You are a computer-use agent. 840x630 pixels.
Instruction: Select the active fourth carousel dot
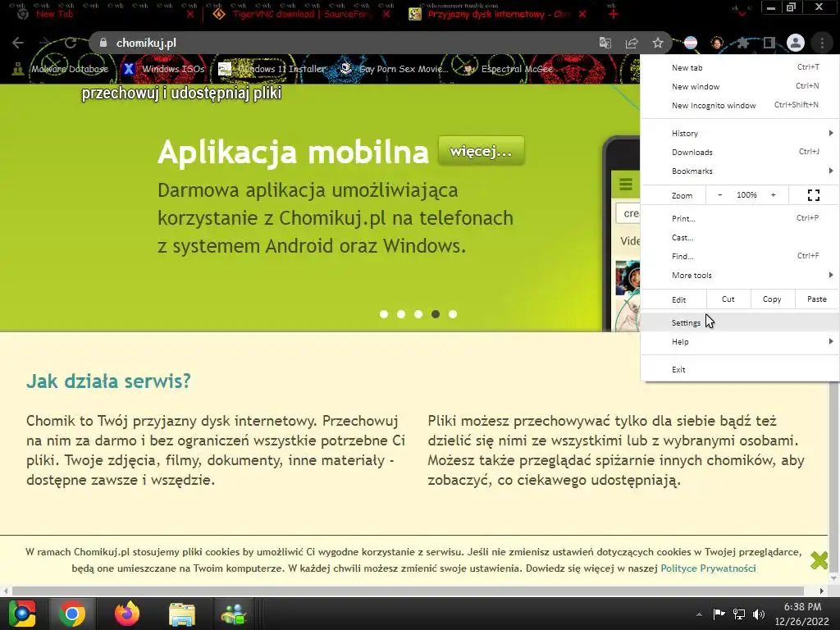coord(436,314)
